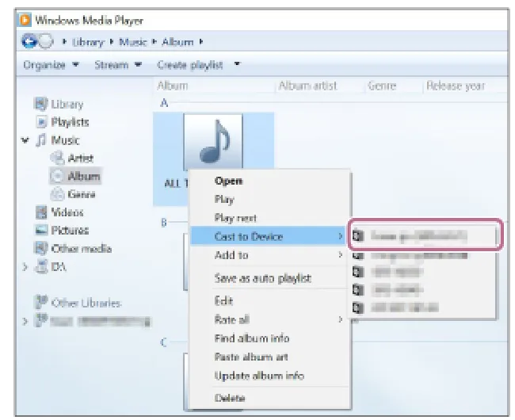Choose Play in the context menu
This screenshot has width=515, height=420.
[268, 200]
